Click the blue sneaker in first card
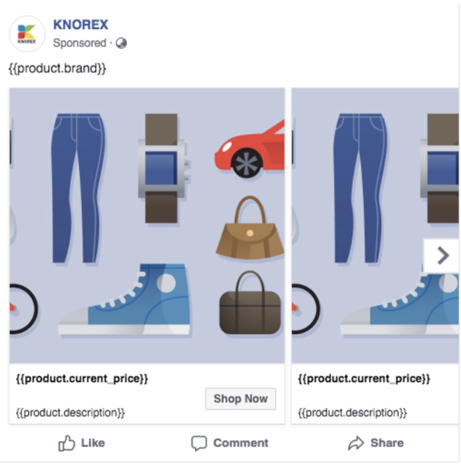This screenshot has width=461, height=476. 125,300
